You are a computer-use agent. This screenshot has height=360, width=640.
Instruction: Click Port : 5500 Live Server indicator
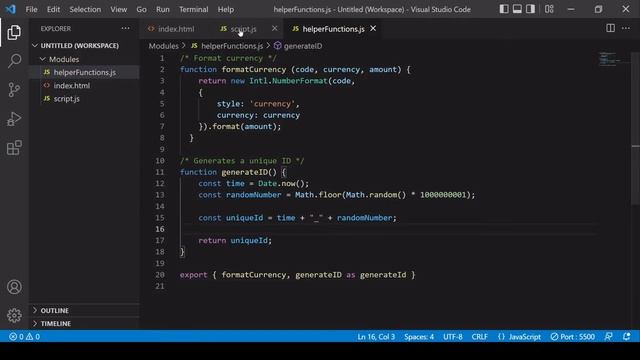(572, 336)
